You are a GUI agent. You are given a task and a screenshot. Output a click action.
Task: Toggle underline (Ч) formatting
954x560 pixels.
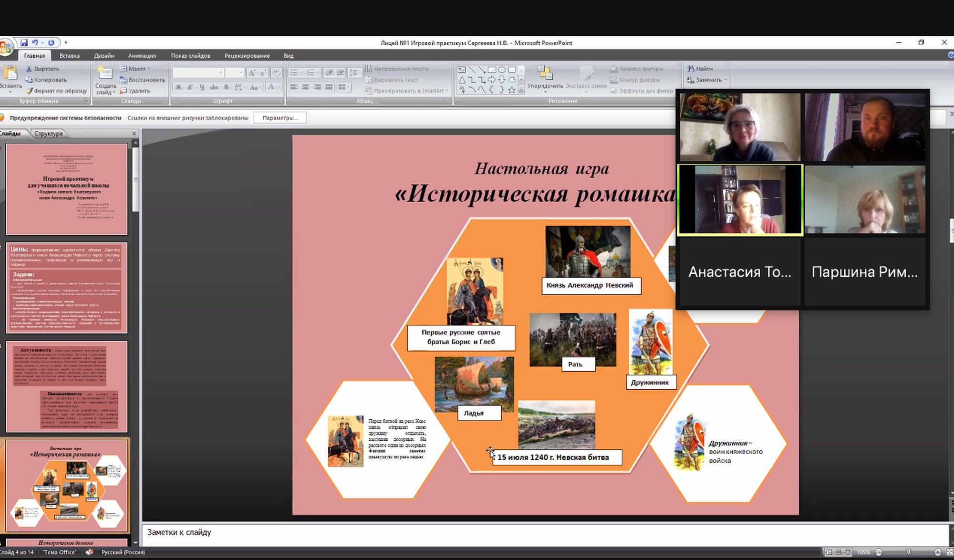click(x=202, y=87)
